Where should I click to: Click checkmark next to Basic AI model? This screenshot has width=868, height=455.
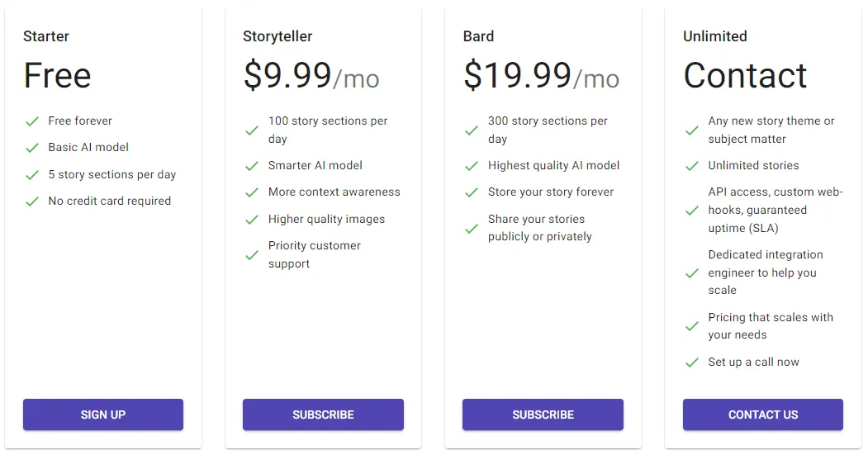[x=32, y=148]
